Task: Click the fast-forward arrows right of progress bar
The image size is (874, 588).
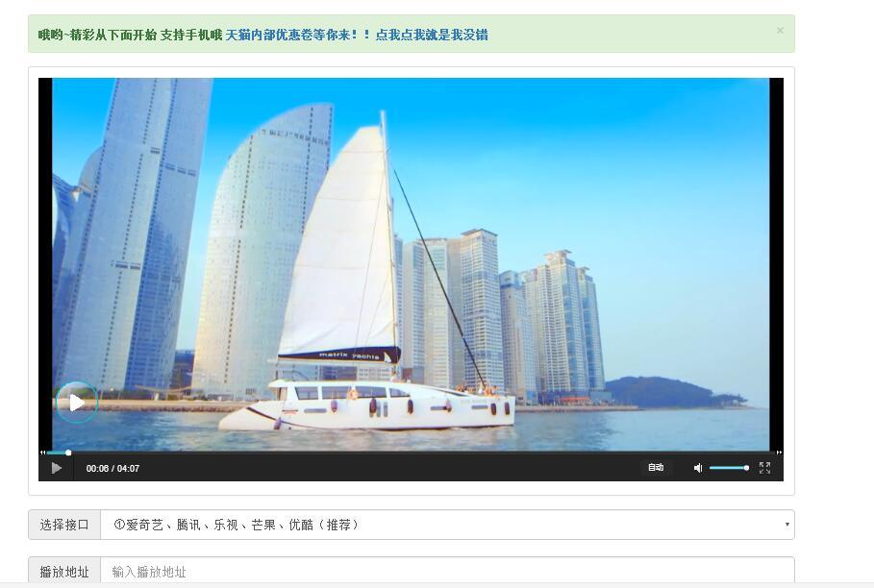Action: (x=779, y=453)
